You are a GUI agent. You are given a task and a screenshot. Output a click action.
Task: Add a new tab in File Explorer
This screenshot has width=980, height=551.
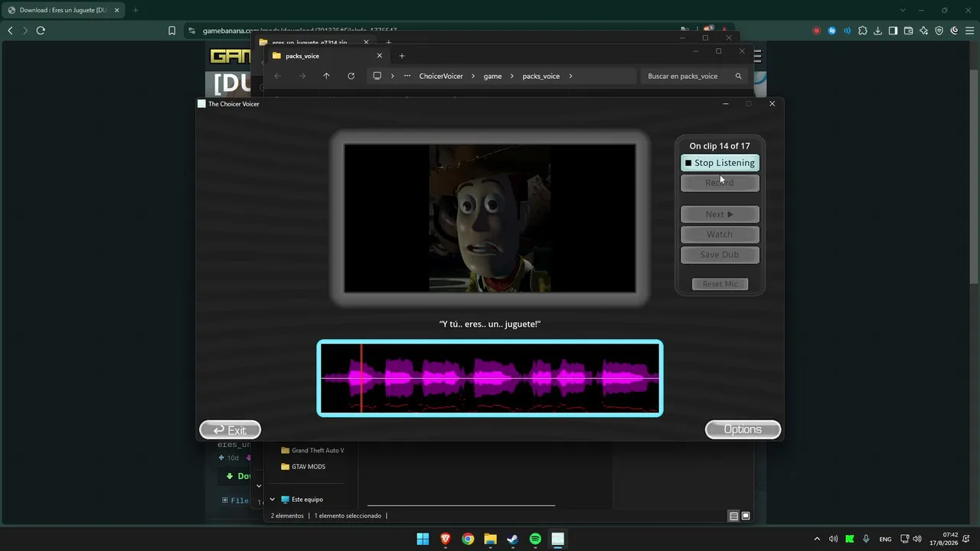click(402, 56)
